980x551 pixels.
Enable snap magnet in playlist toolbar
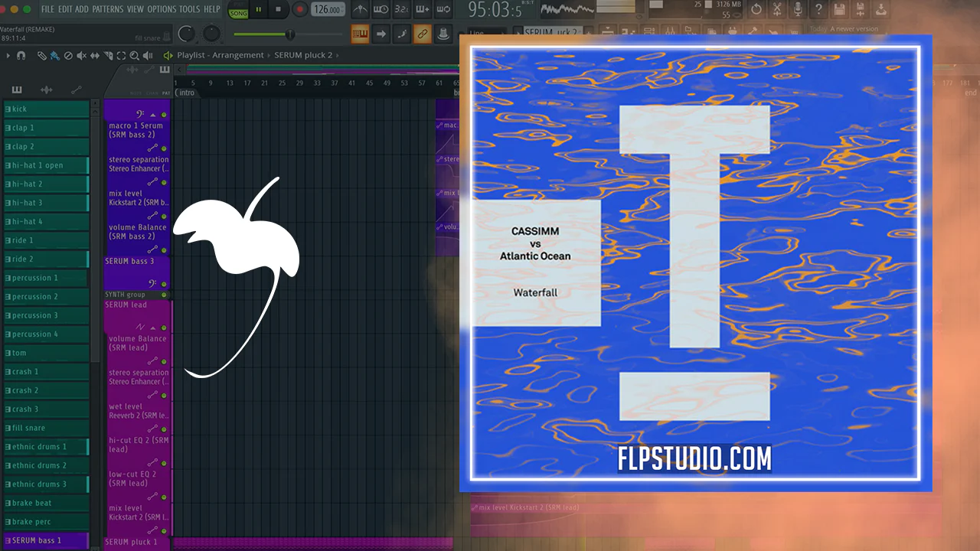pos(21,55)
